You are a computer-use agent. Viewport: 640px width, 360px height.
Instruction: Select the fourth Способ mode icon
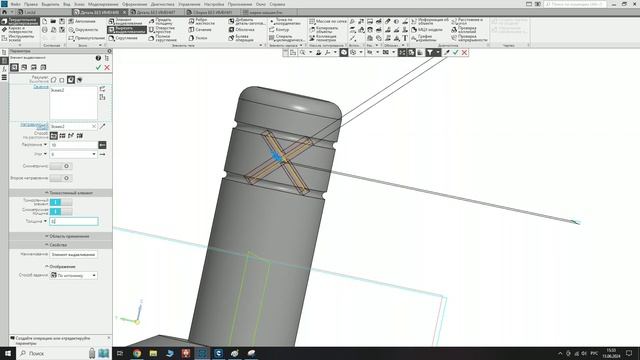point(80,136)
